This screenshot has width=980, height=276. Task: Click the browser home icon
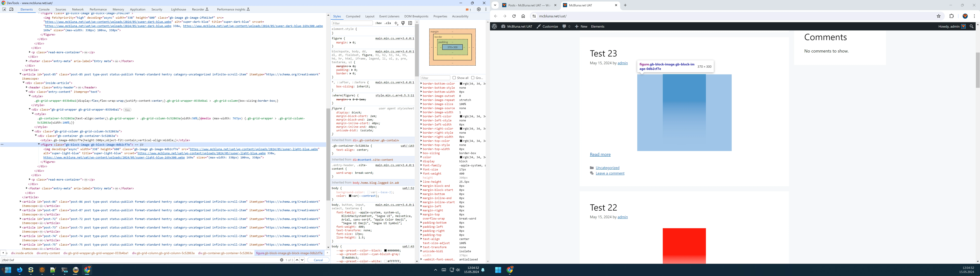pos(523,16)
